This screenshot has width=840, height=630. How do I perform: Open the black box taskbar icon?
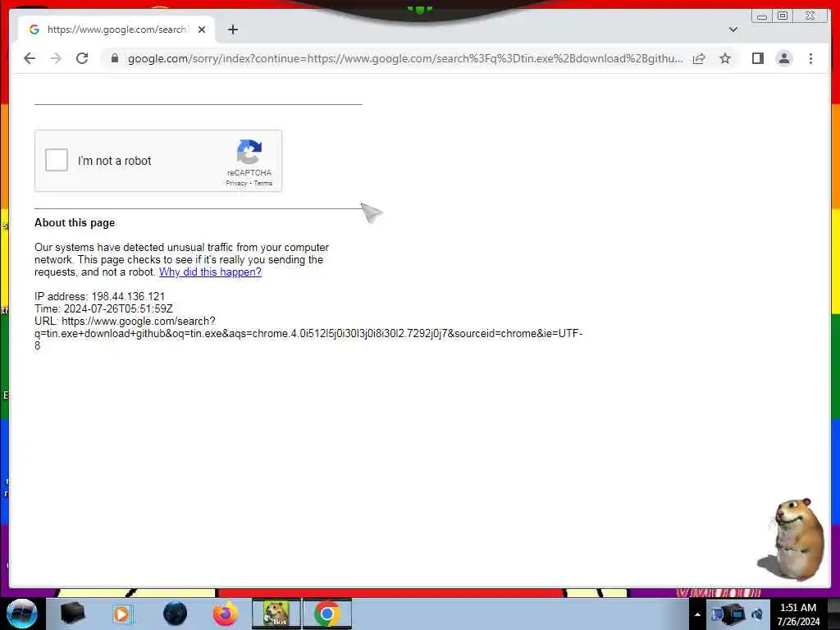click(72, 614)
